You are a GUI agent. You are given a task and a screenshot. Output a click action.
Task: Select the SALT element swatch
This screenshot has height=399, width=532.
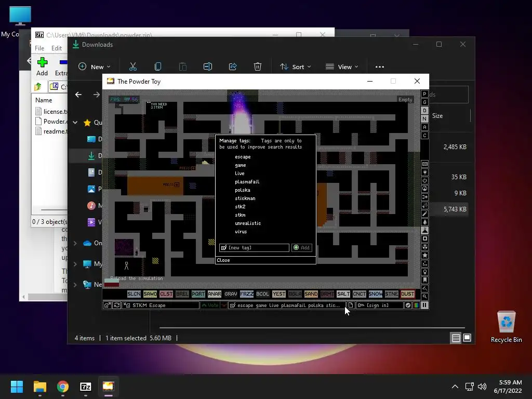(343, 294)
